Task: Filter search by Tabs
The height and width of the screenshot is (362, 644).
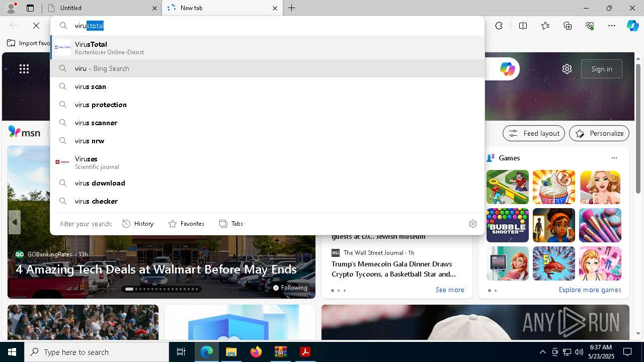Action: [x=231, y=224]
